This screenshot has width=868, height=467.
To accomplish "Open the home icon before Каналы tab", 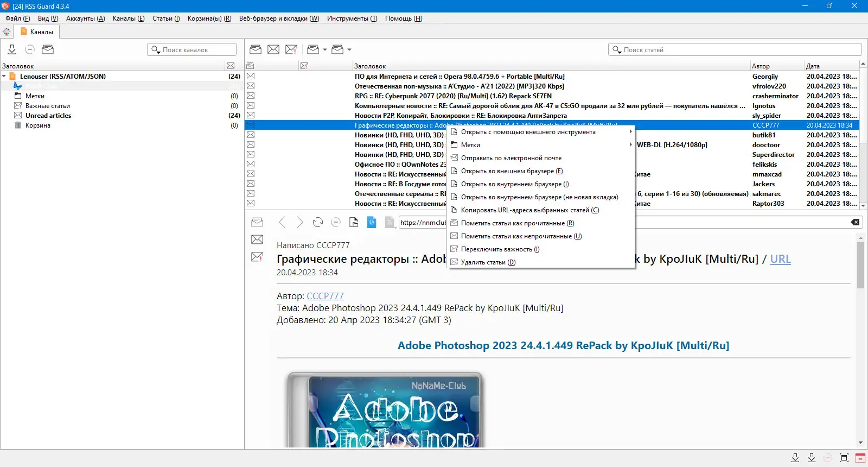I will [x=7, y=31].
